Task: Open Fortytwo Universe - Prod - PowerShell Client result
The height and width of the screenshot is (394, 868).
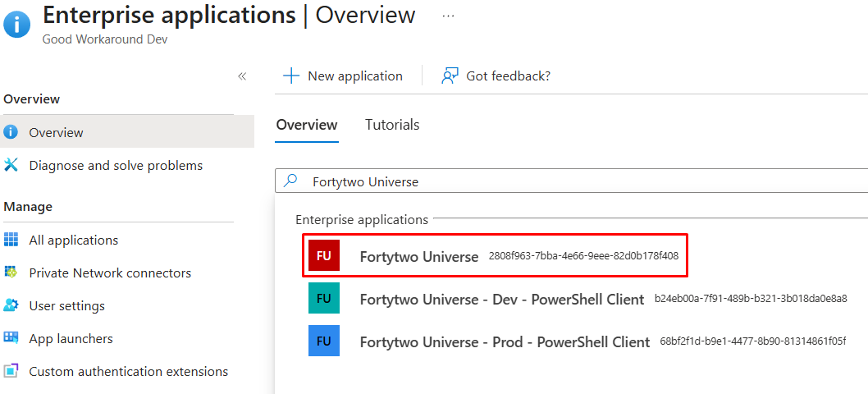Action: coord(505,341)
